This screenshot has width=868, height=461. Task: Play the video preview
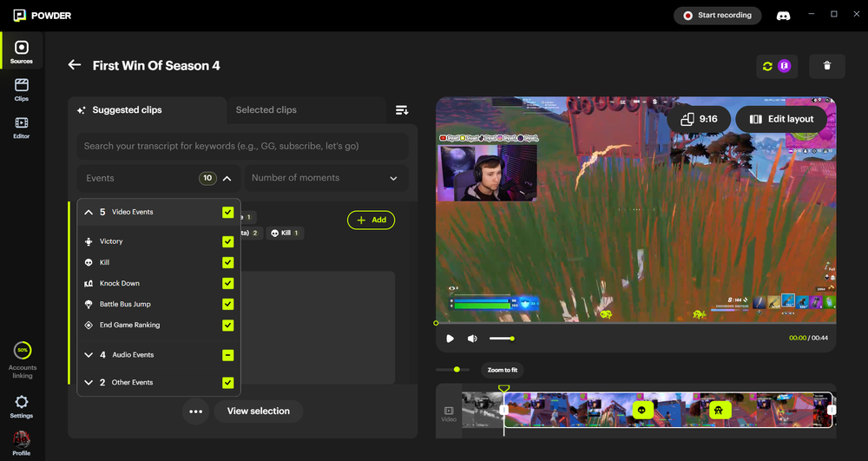450,338
